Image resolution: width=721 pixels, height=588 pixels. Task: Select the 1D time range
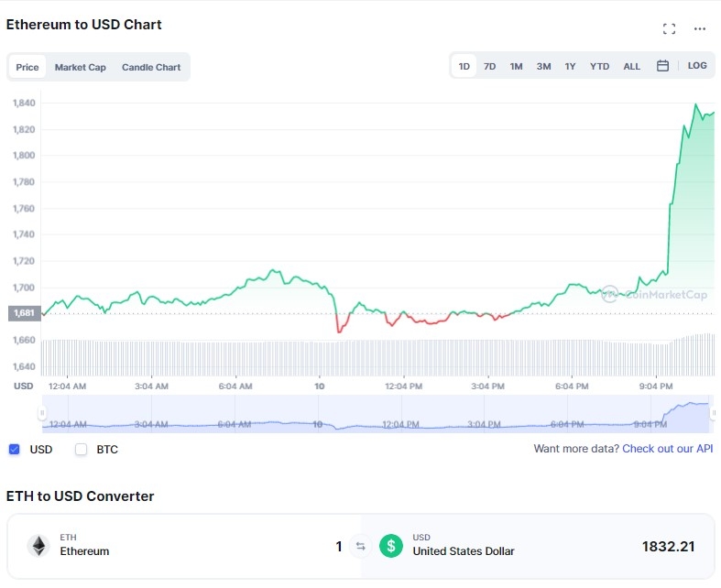464,66
